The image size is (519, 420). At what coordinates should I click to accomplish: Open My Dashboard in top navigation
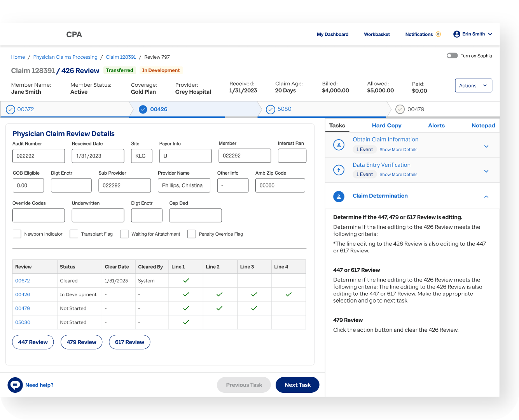332,34
